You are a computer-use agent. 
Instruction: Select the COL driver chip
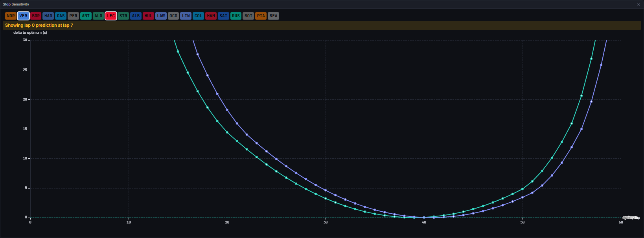tap(198, 16)
